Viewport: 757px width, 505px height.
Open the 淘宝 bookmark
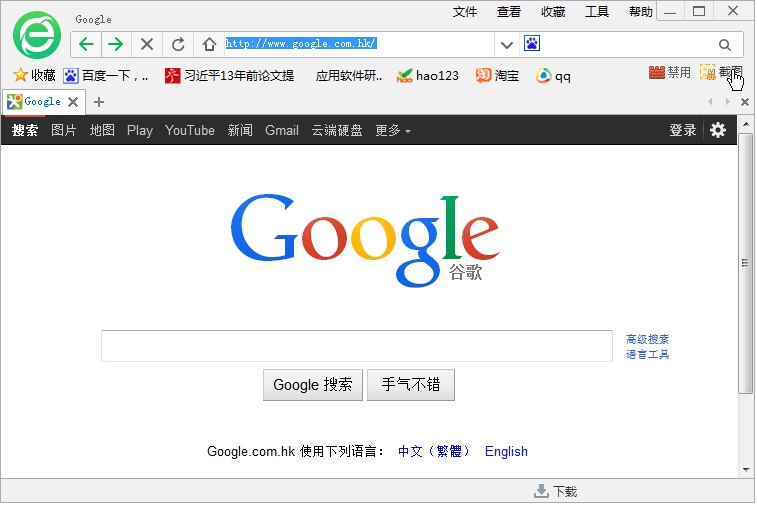[497, 75]
